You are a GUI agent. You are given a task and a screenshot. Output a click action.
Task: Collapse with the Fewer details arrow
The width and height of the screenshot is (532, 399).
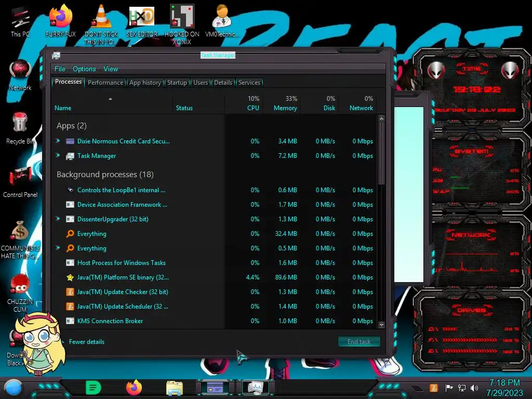(62, 342)
